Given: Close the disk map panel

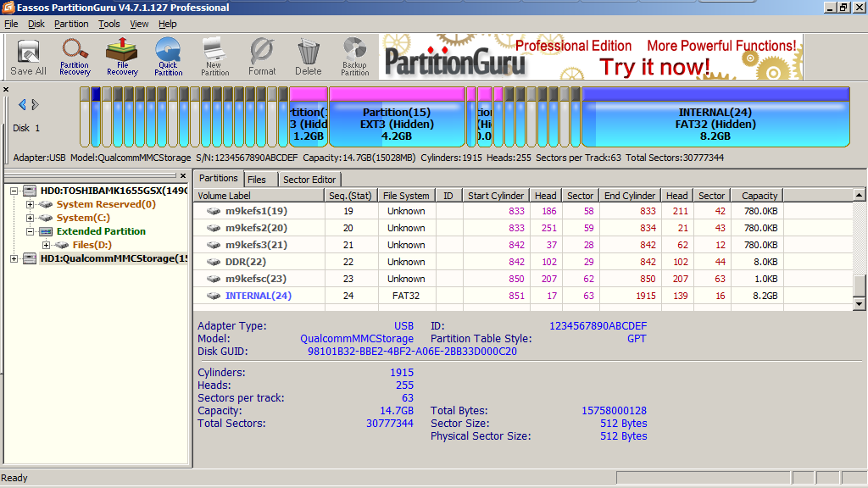Looking at the screenshot, I should 6,89.
